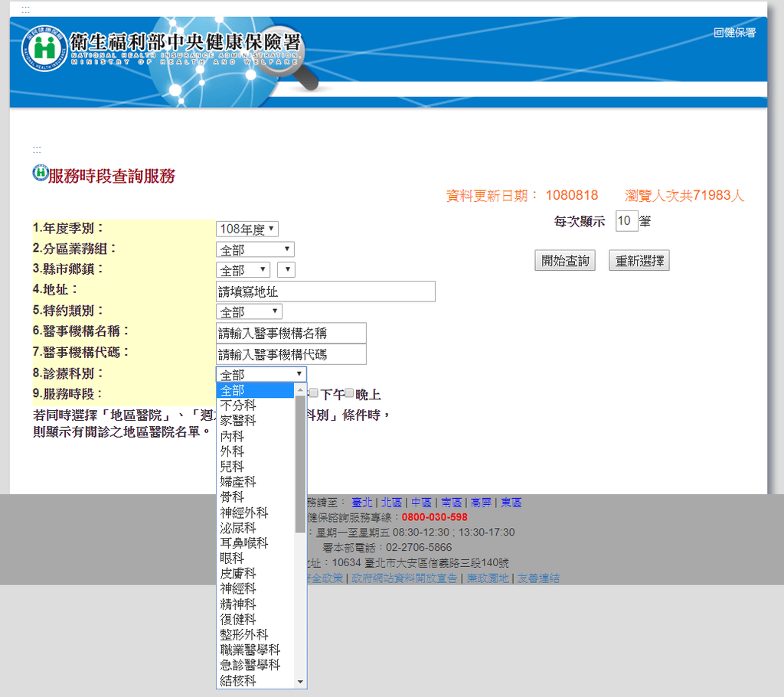784x697 pixels.
Task: Click the small H icon beside 服務時段查詢服務
Action: [x=40, y=173]
